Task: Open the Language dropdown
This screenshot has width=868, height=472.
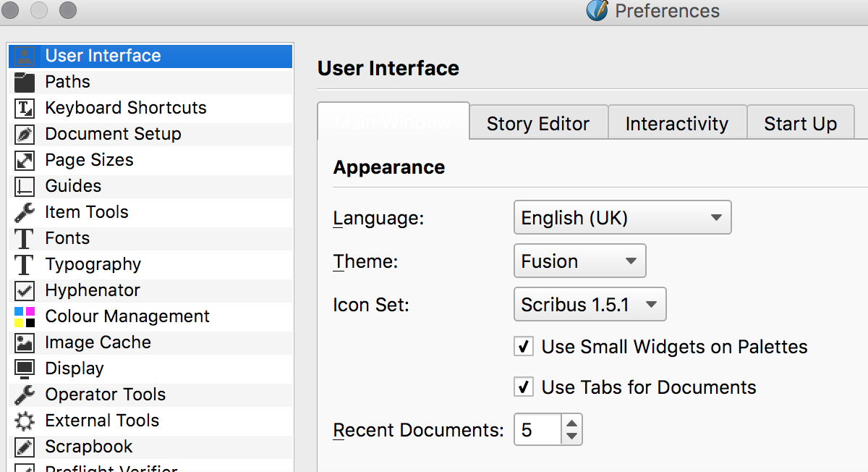Action: 622,218
